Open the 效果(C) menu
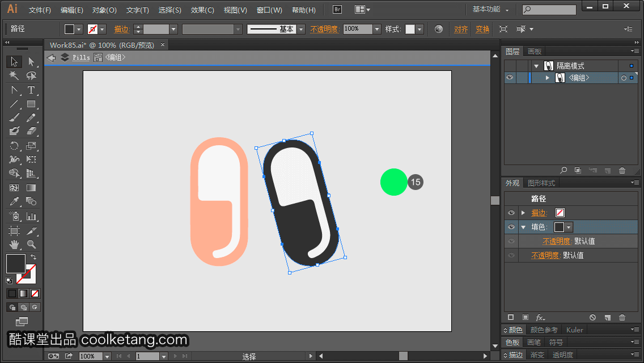Viewport: 644px width, 363px height. click(x=202, y=10)
